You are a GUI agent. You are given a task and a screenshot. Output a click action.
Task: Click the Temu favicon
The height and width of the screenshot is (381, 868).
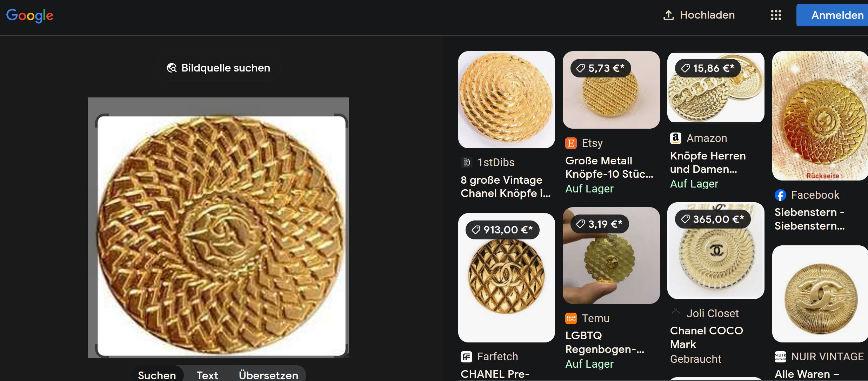point(571,318)
